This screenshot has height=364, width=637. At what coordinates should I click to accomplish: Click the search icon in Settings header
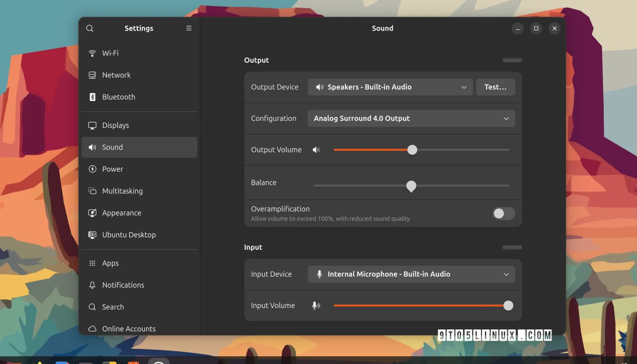tap(90, 28)
